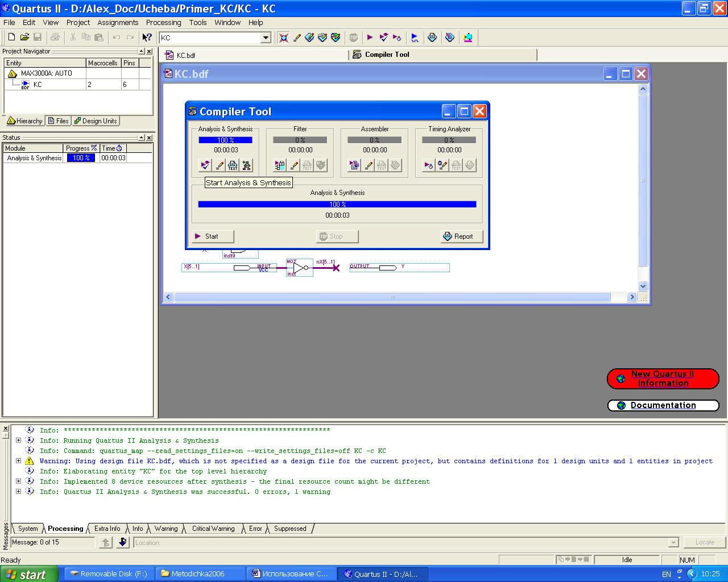Viewport: 728px width, 582px height.
Task: Click the Windows start button
Action: pos(29,574)
